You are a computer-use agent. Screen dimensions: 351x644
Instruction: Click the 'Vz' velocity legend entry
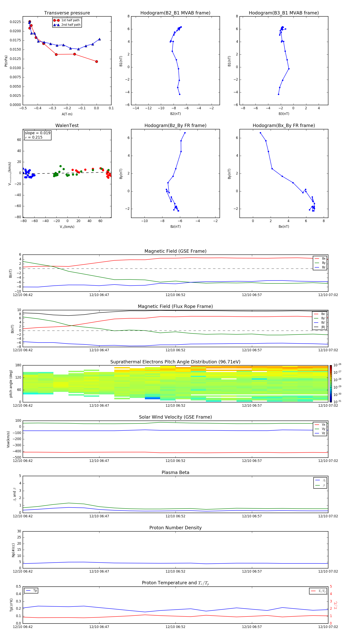tap(320, 433)
